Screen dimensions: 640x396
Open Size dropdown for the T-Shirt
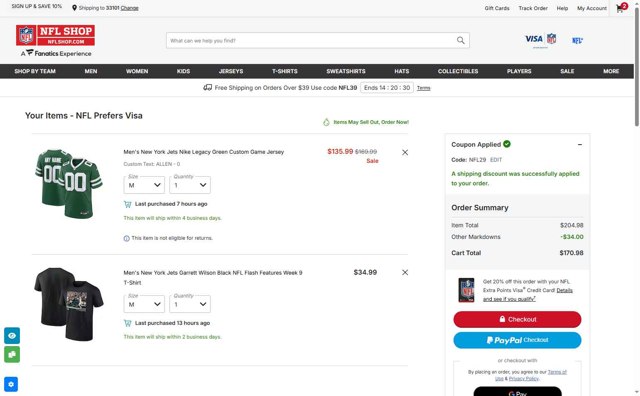[x=144, y=304]
